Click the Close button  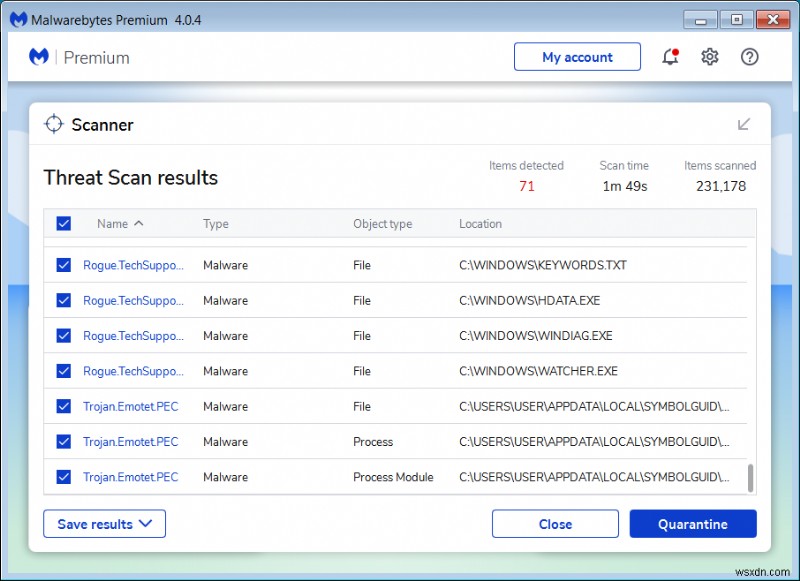[x=555, y=524]
